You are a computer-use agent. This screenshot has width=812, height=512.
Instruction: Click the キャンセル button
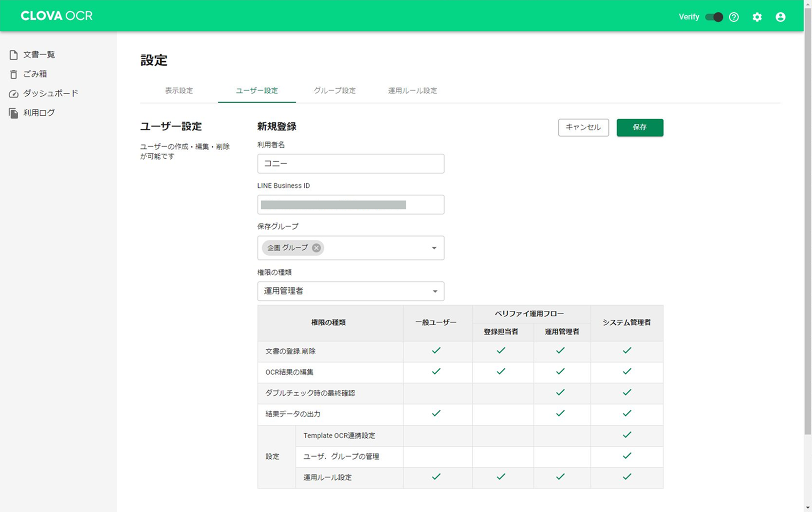(x=583, y=128)
